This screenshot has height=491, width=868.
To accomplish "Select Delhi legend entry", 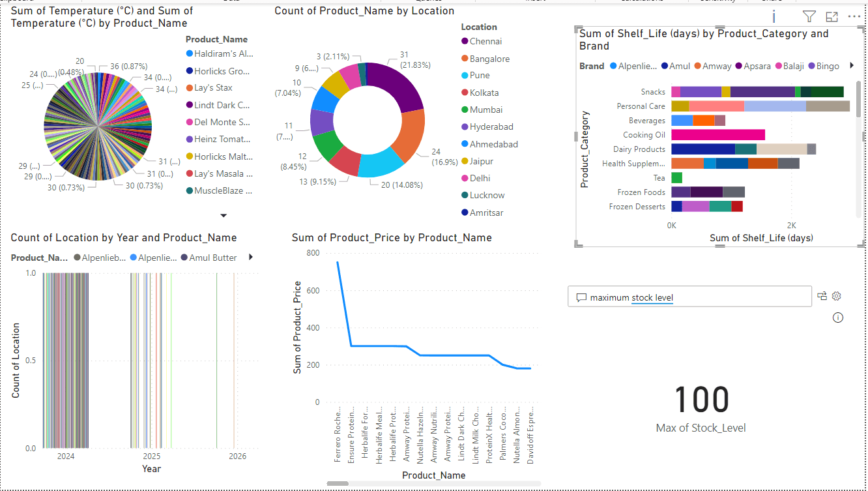I will (476, 178).
